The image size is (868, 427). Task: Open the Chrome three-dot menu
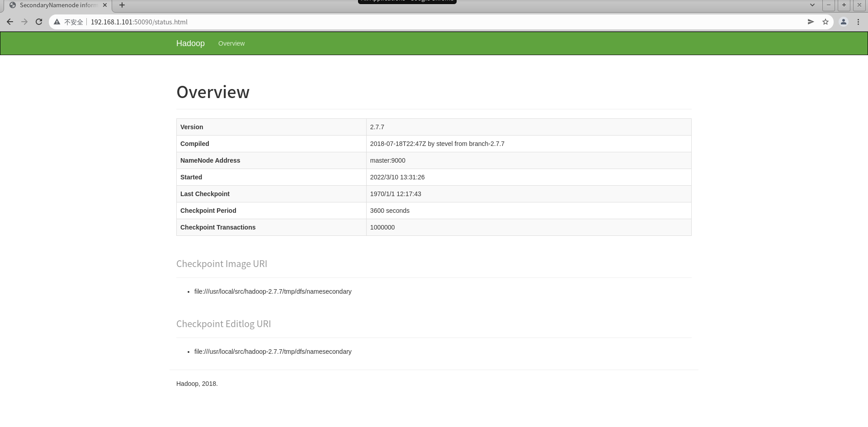[858, 22]
